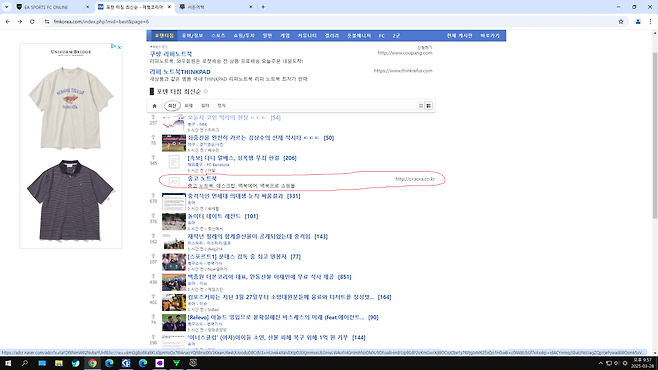Switch to thumbnail grid view icon

[x=428, y=106]
